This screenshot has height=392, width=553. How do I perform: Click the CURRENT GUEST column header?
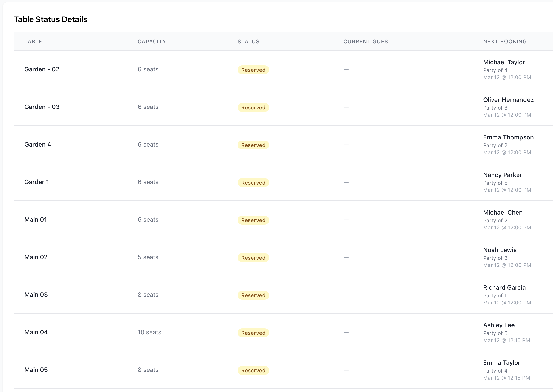click(x=367, y=42)
